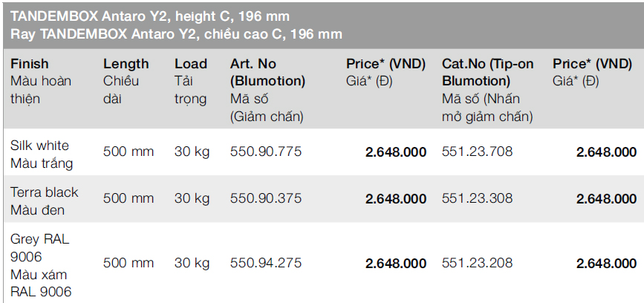
Task: Select the 30 kg load for Terra black
Action: pyautogui.click(x=192, y=199)
